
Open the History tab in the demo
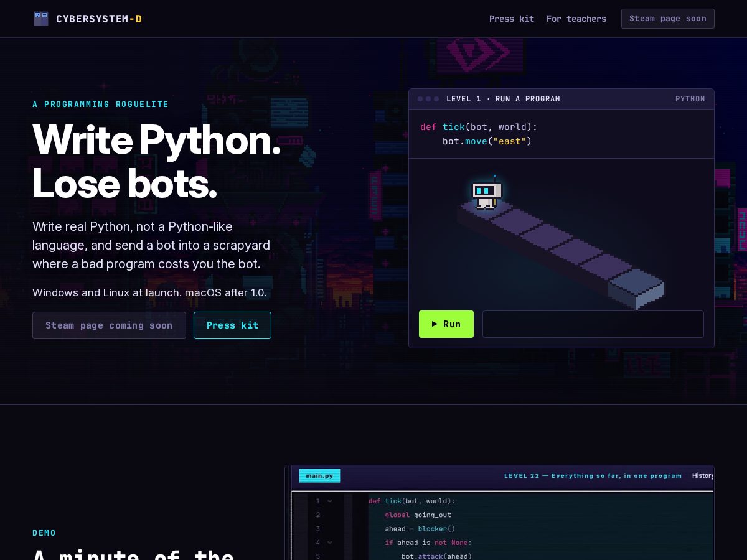coord(703,476)
